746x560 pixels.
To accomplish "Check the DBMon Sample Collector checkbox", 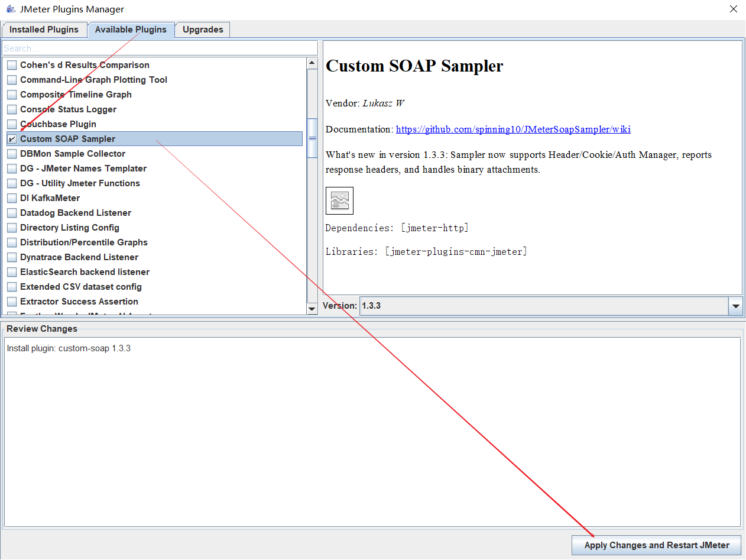I will (x=12, y=154).
